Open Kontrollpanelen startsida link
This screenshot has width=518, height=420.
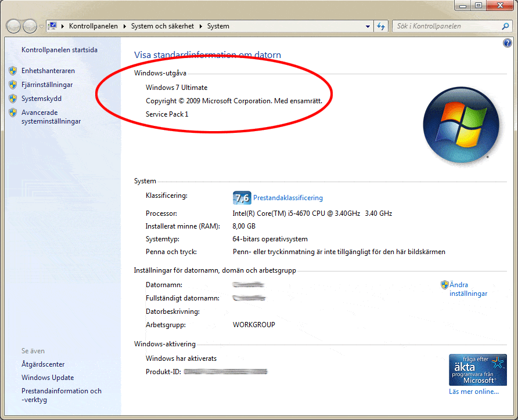tap(59, 50)
